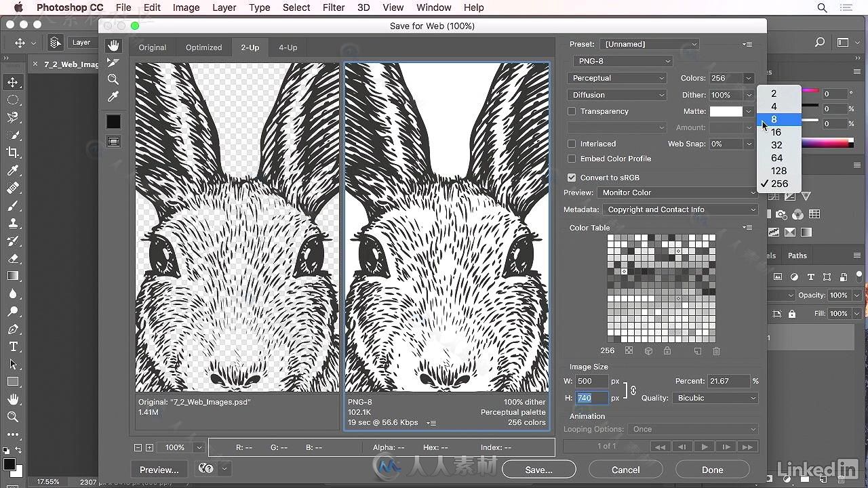Open the Preset dropdown
The image size is (868, 488).
click(x=650, y=44)
